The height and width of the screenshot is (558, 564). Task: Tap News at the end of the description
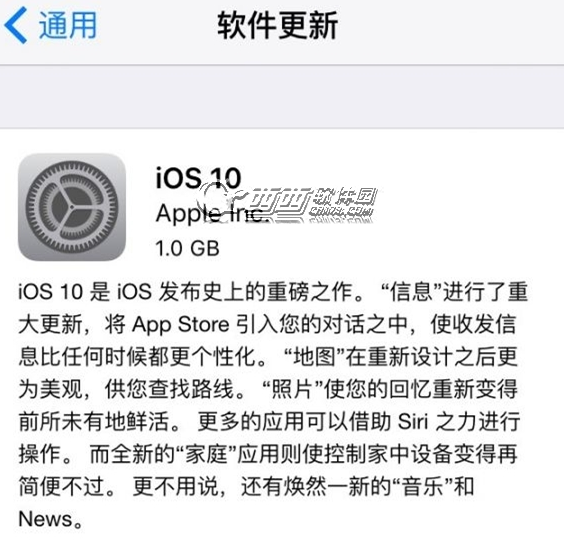click(x=45, y=519)
